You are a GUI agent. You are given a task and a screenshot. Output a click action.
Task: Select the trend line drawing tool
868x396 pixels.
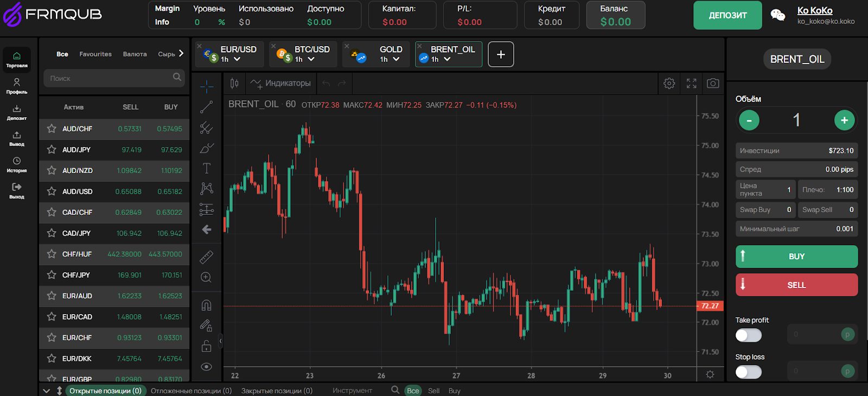(207, 107)
